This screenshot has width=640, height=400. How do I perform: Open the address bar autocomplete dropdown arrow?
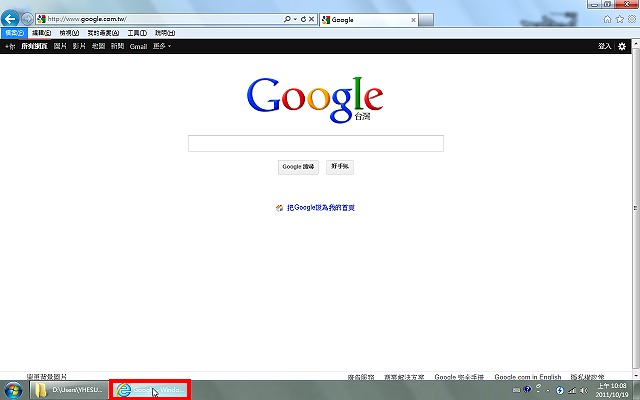[x=295, y=19]
